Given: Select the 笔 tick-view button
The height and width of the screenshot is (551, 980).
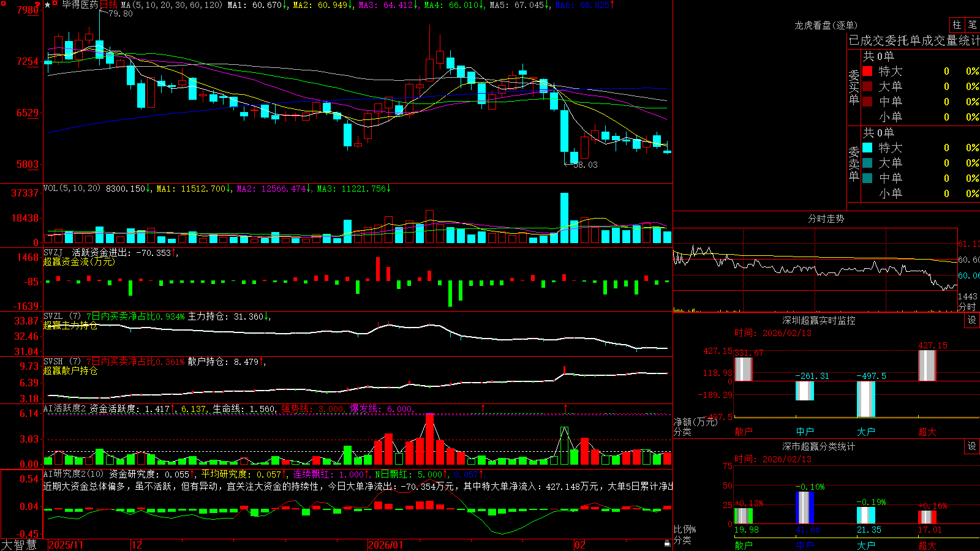Looking at the screenshot, I should (972, 24).
